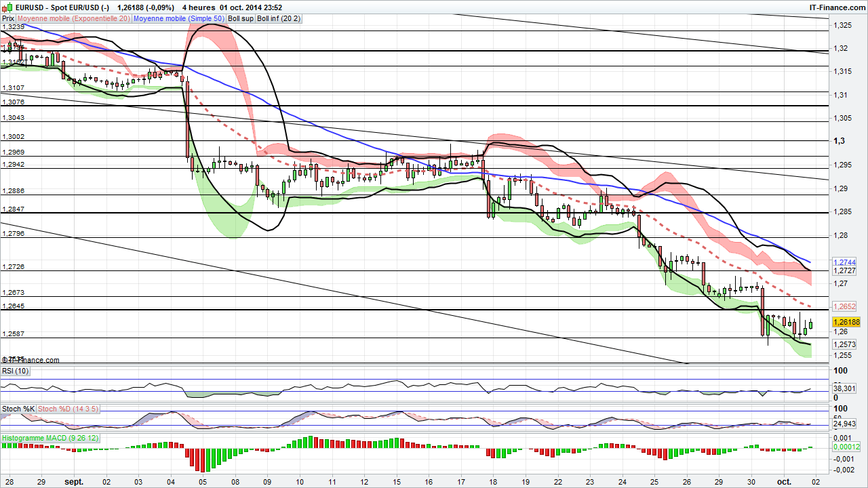Screen dimensions: 868x488
Task: Click the current price tag 1,26188
Action: (x=847, y=322)
